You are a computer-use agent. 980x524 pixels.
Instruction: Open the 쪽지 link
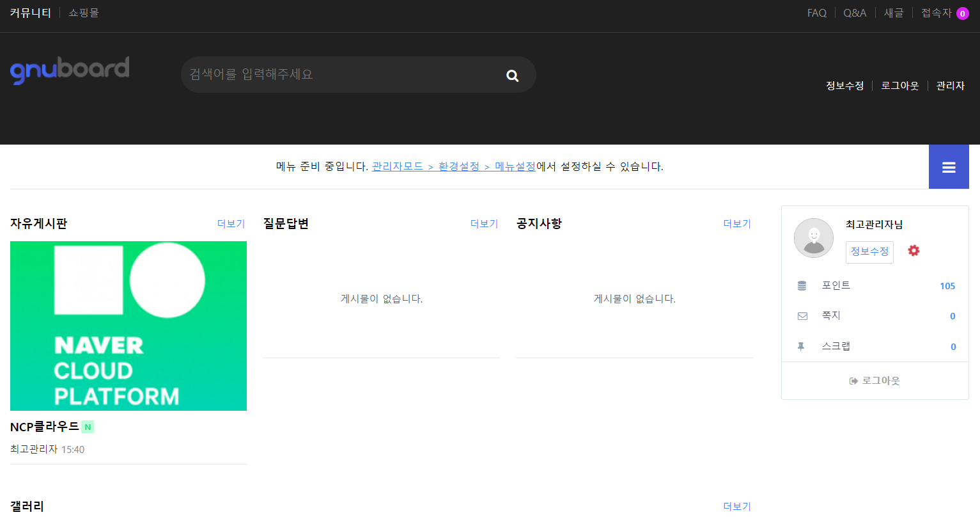831,315
